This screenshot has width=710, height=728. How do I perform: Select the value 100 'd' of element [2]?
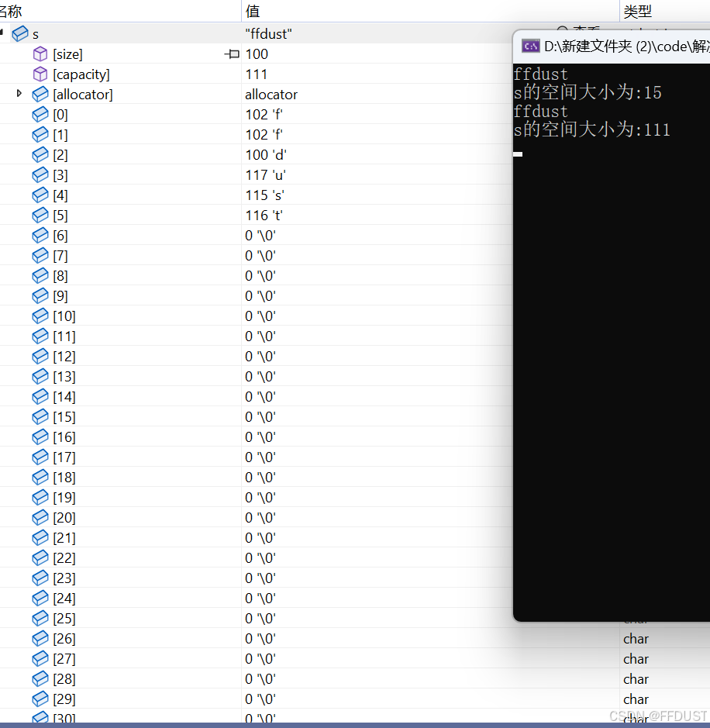[266, 154]
